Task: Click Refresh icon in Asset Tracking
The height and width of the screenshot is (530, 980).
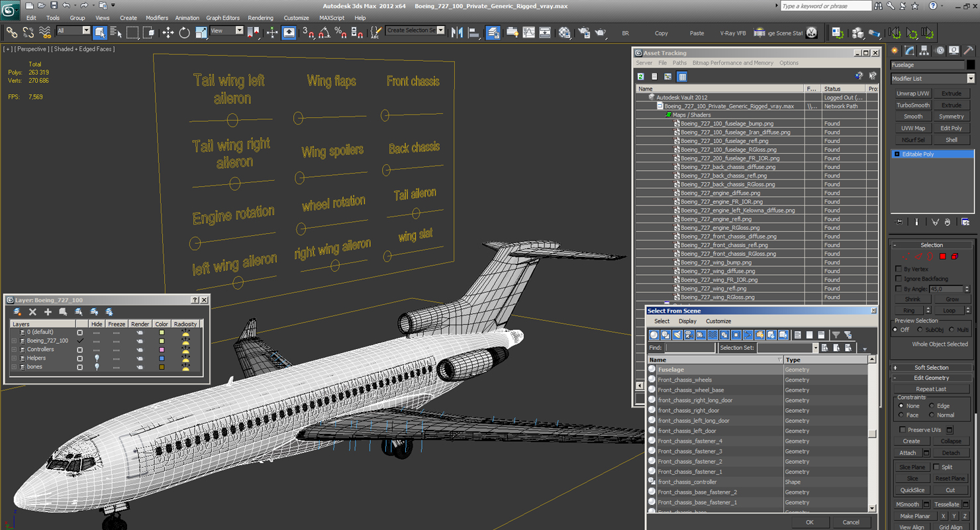Action: click(x=641, y=76)
